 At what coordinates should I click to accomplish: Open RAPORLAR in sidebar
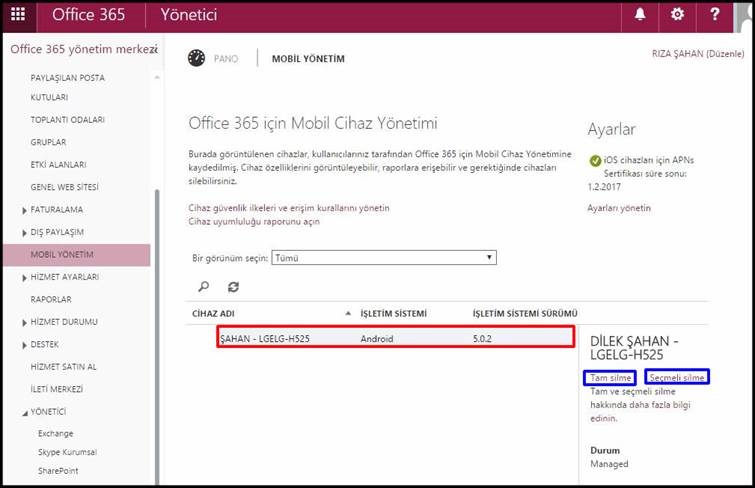pyautogui.click(x=51, y=299)
